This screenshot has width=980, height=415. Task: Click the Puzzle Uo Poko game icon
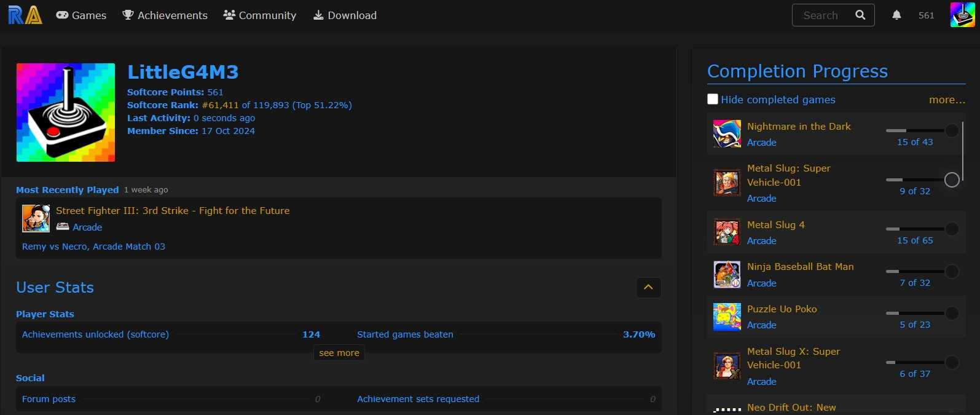(x=727, y=317)
